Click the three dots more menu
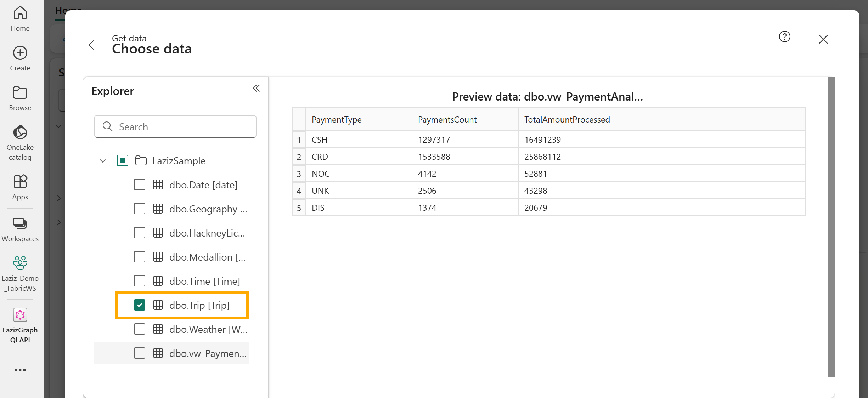 tap(20, 370)
